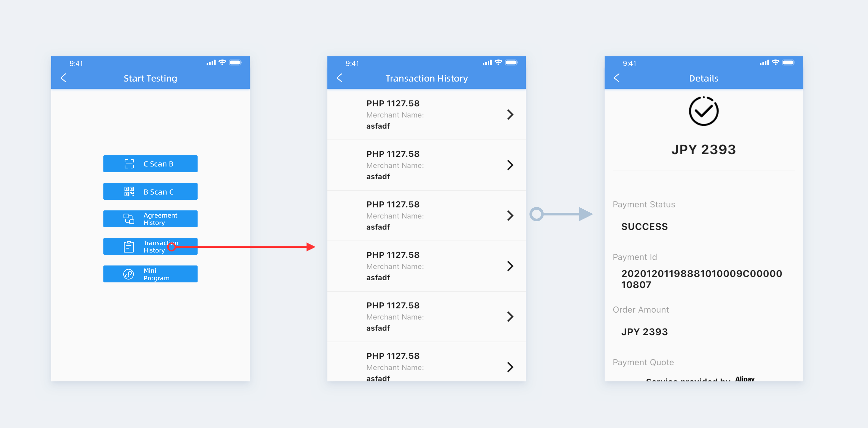Image resolution: width=868 pixels, height=428 pixels.
Task: Tap the back arrow on Details screen
Action: [617, 78]
